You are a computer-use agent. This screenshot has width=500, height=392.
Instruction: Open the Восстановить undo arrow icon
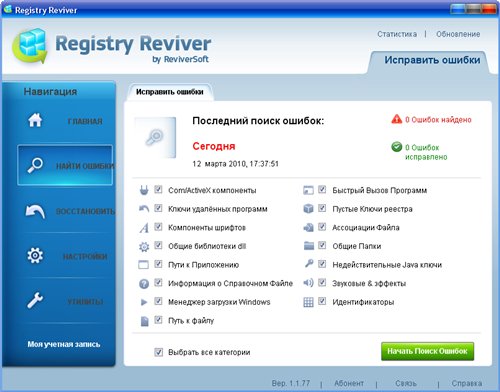click(35, 211)
